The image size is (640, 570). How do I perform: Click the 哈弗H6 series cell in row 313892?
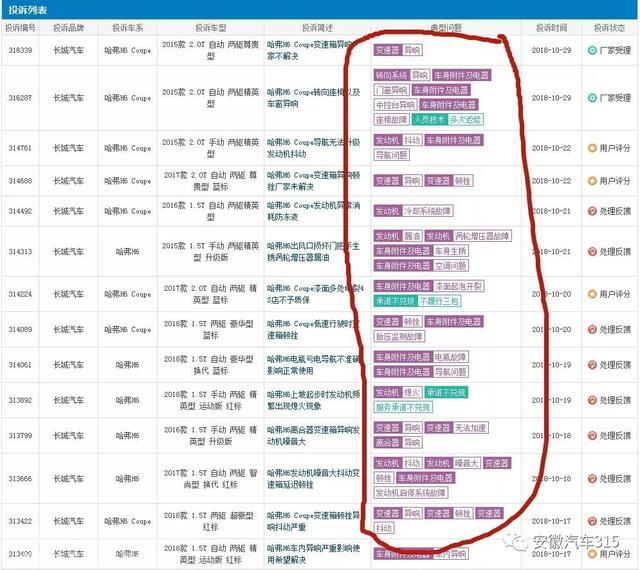pyautogui.click(x=128, y=400)
